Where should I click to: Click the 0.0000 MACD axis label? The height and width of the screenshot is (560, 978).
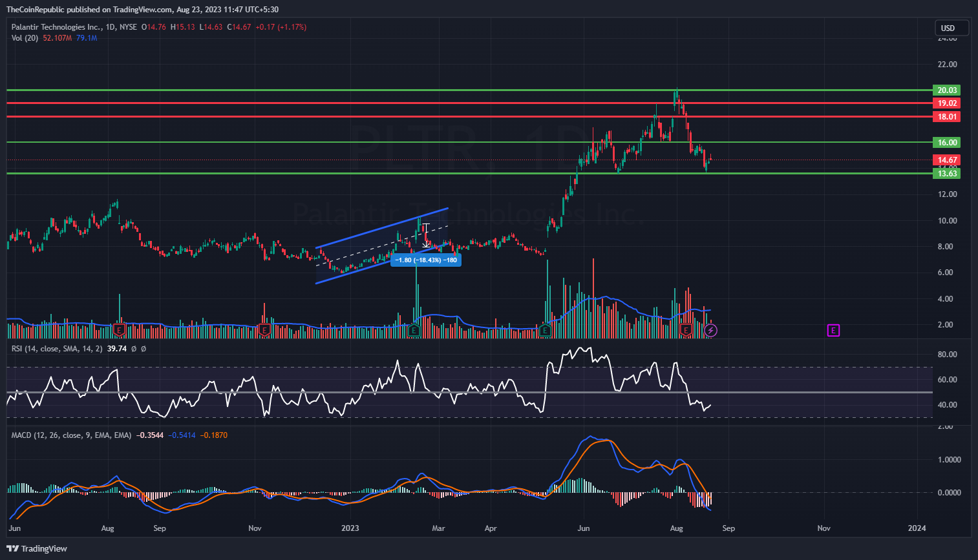pyautogui.click(x=949, y=493)
